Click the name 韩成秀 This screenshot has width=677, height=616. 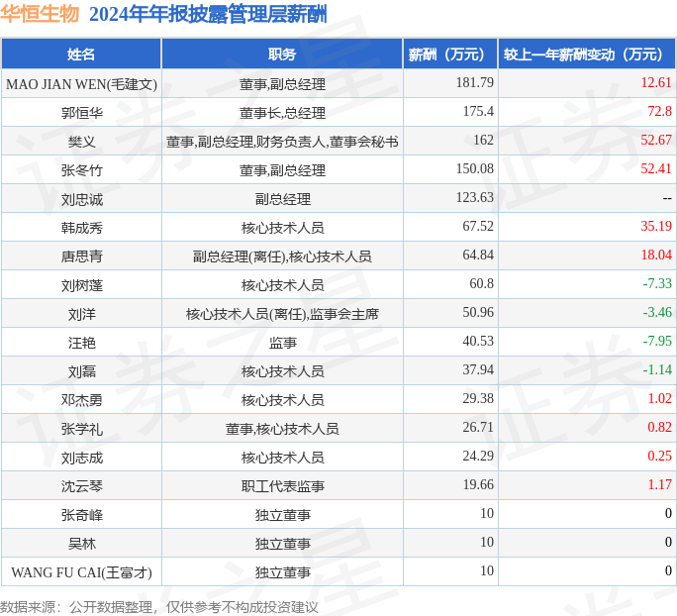click(81, 228)
